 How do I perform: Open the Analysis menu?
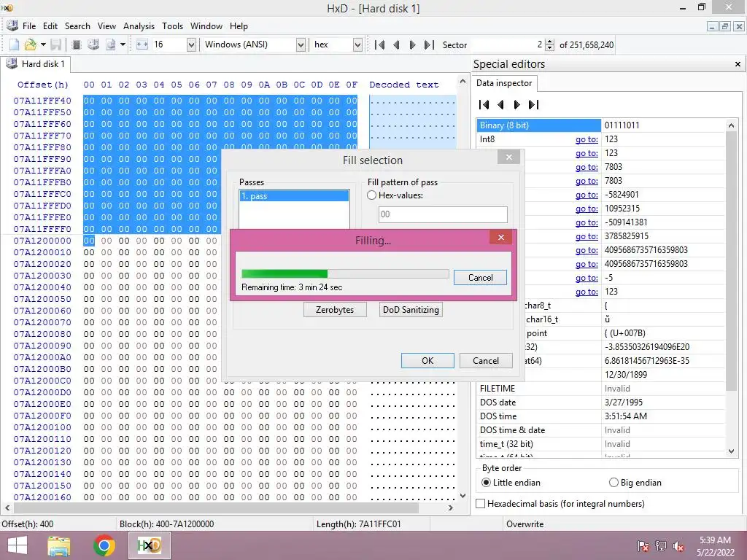click(139, 26)
